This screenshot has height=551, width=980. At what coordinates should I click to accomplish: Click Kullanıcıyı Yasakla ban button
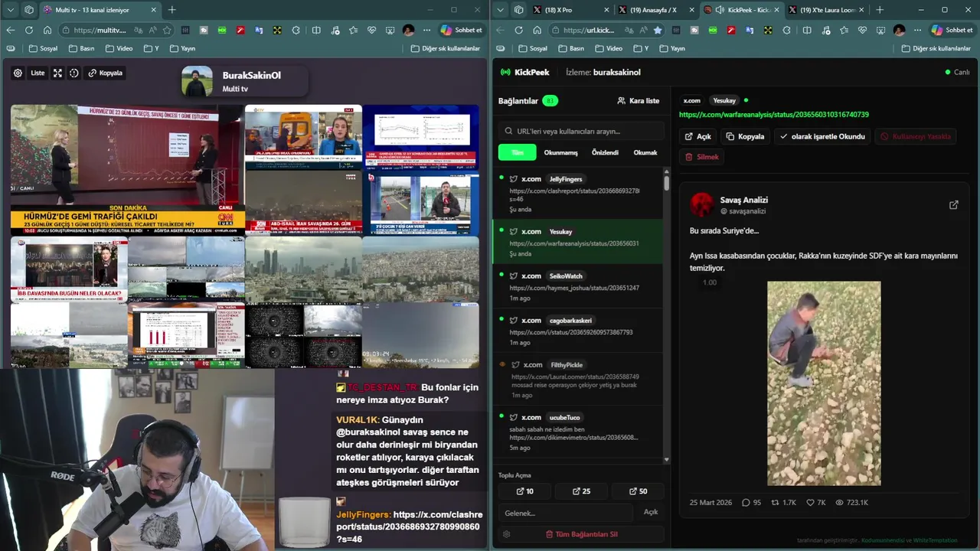click(916, 136)
